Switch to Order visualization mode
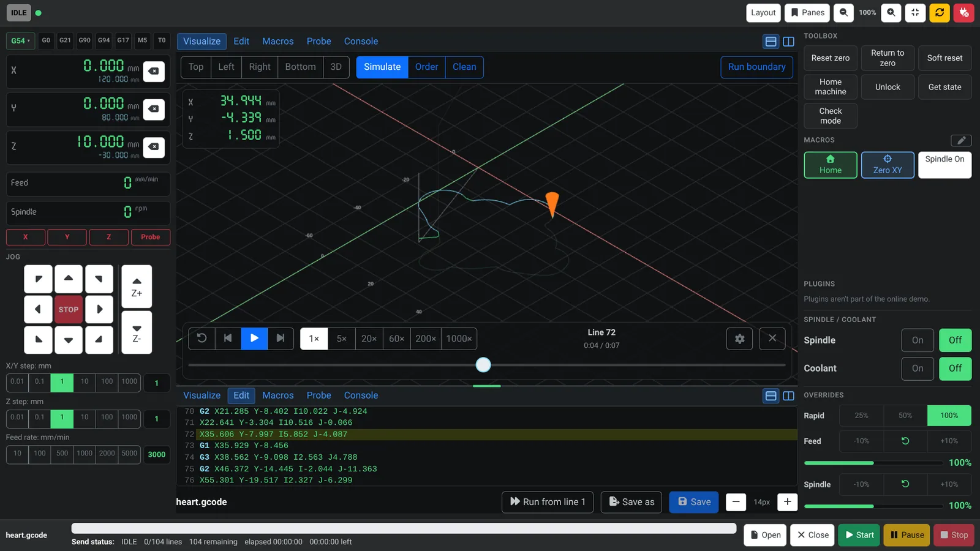The image size is (980, 551). point(426,67)
